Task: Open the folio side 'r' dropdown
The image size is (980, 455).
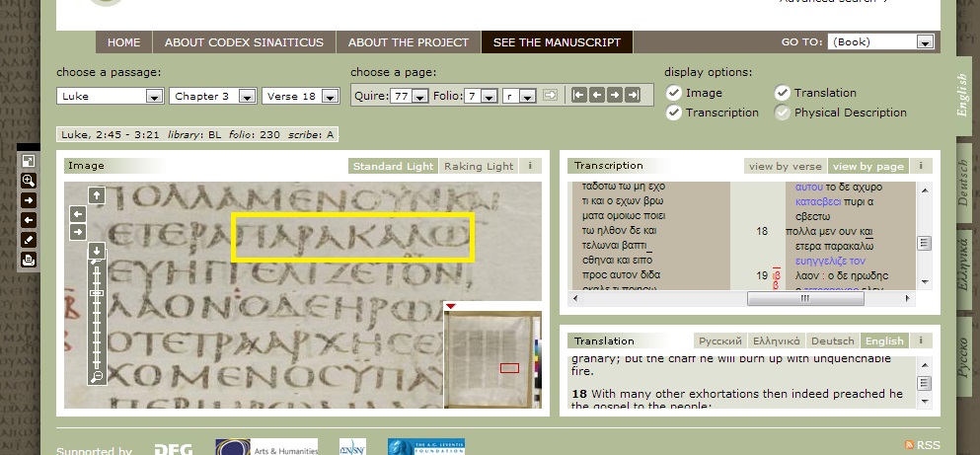Action: 520,97
